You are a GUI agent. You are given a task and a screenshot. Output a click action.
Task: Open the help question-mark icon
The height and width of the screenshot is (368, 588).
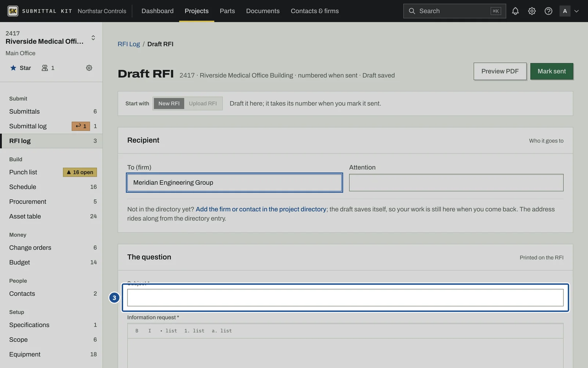pos(548,11)
